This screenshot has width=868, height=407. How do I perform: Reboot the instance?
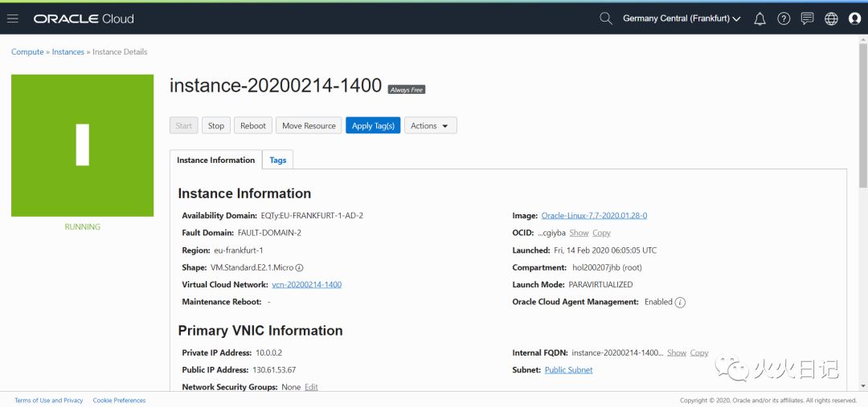pyautogui.click(x=253, y=125)
